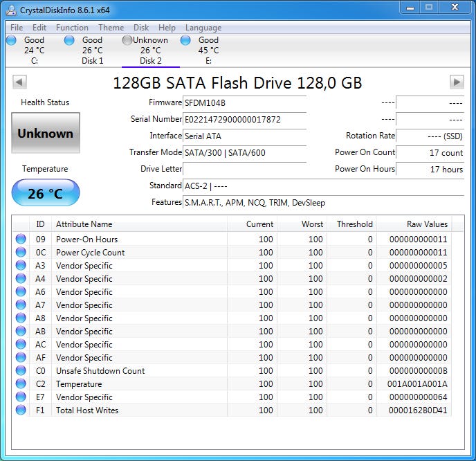
Task: Click the gray Unknown Disk 2 orb
Action: 127,41
